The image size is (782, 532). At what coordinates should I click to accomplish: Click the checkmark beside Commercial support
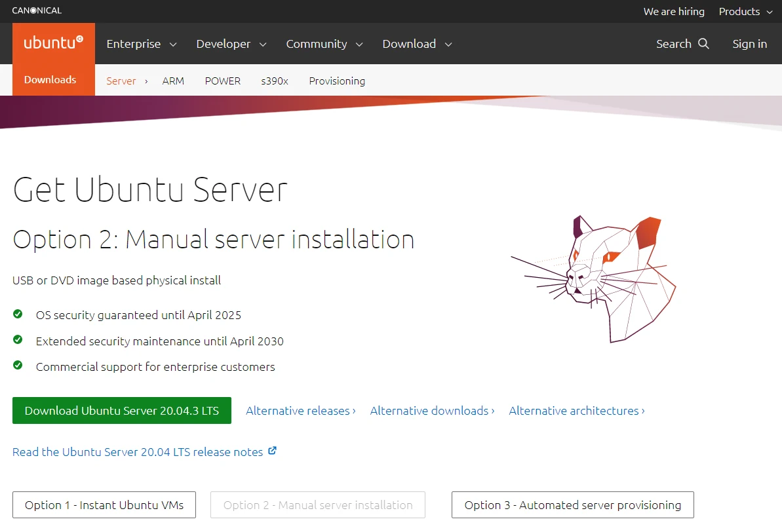click(x=18, y=366)
